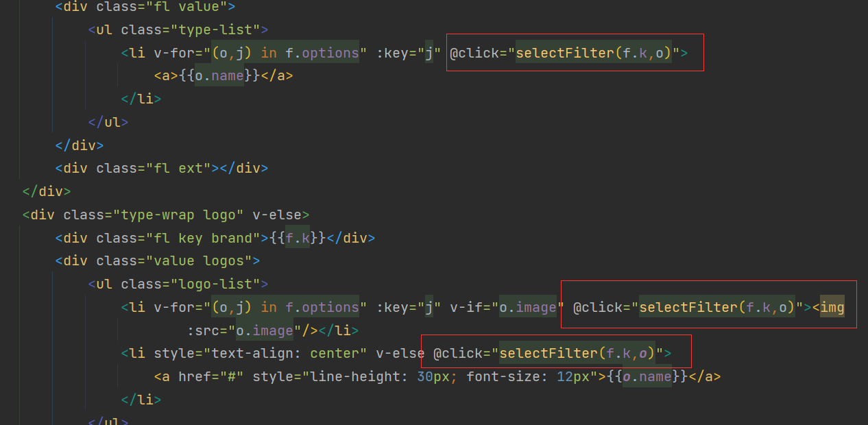The width and height of the screenshot is (868, 425).
Task: Click selectFilter on the text-align center line
Action: (x=548, y=354)
